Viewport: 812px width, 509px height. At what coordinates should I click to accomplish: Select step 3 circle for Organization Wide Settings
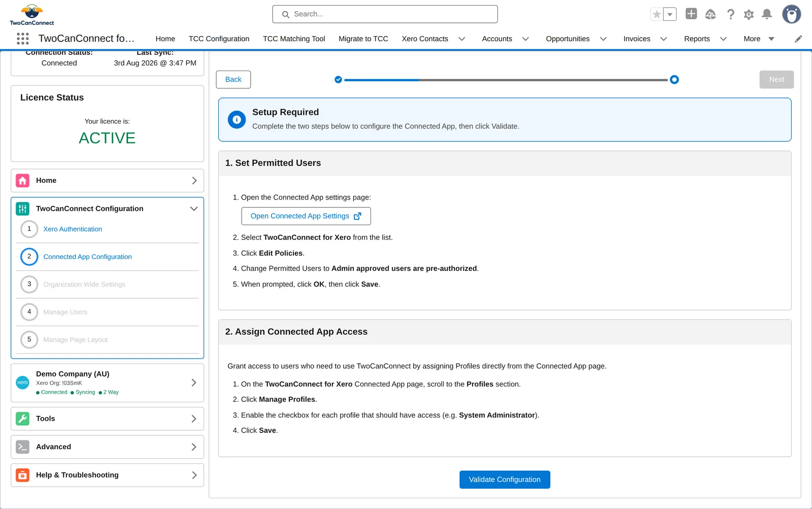click(29, 284)
